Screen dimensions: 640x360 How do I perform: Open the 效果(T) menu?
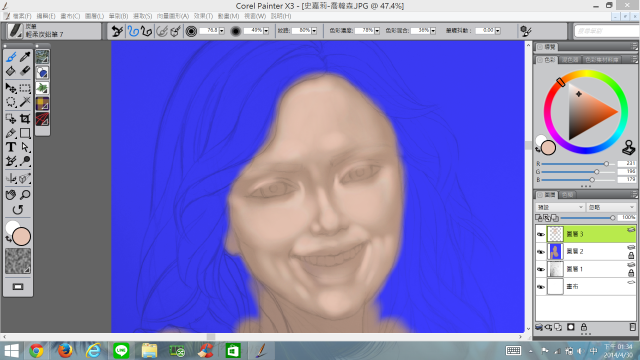tap(203, 16)
